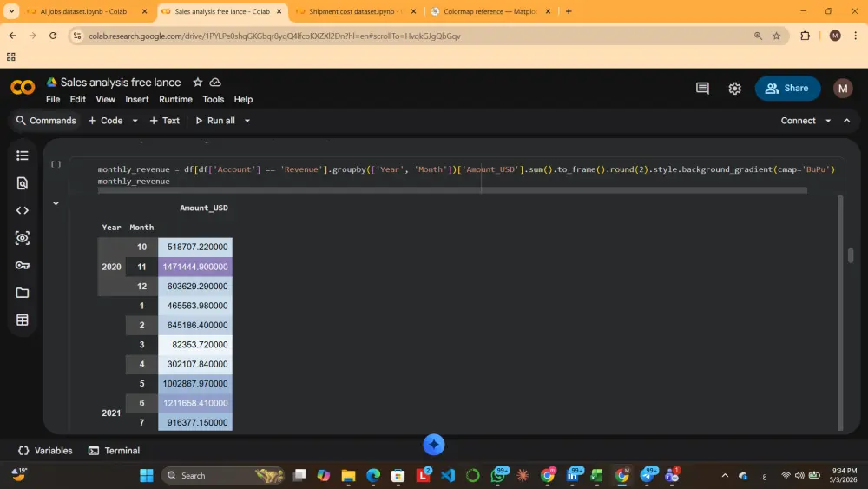The height and width of the screenshot is (489, 868).
Task: Click Run all button
Action: pyautogui.click(x=215, y=121)
